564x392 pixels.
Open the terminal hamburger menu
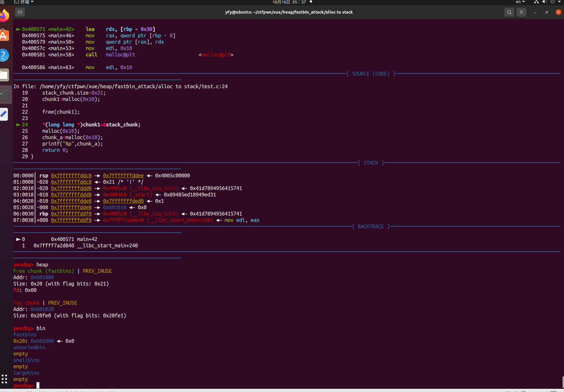(x=521, y=12)
